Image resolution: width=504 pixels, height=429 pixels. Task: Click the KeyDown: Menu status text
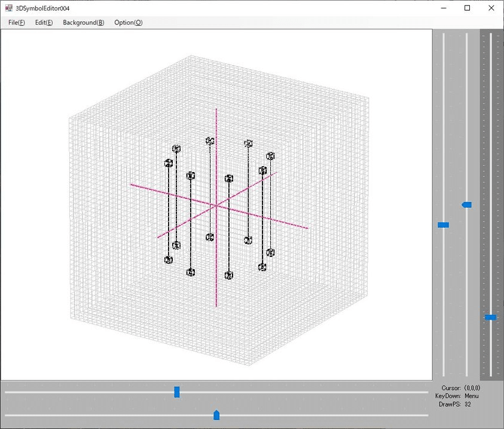(457, 396)
